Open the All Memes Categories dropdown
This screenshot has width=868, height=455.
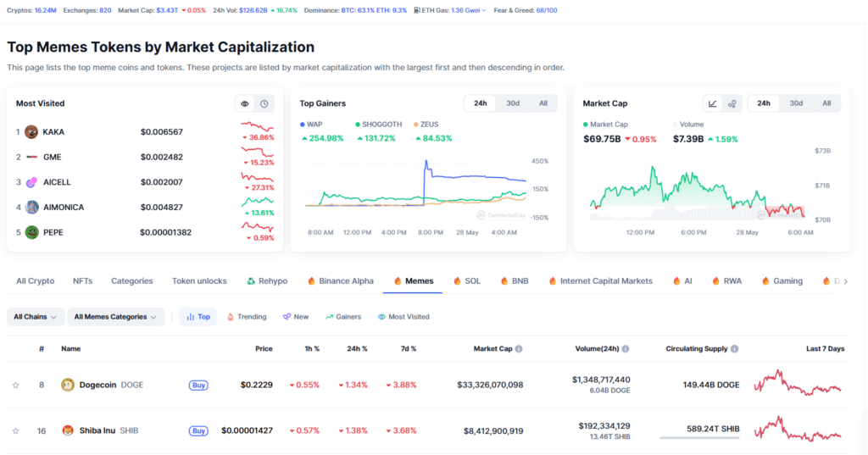(x=115, y=317)
